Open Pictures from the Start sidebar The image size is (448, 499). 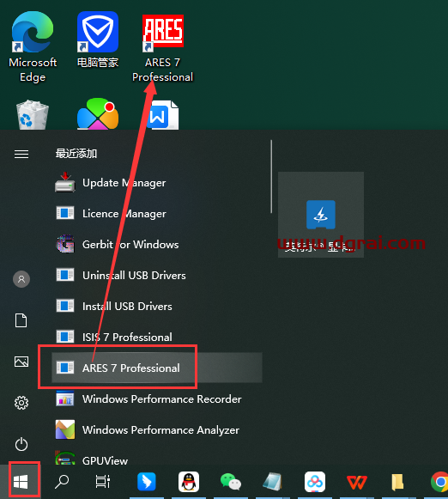(x=21, y=362)
